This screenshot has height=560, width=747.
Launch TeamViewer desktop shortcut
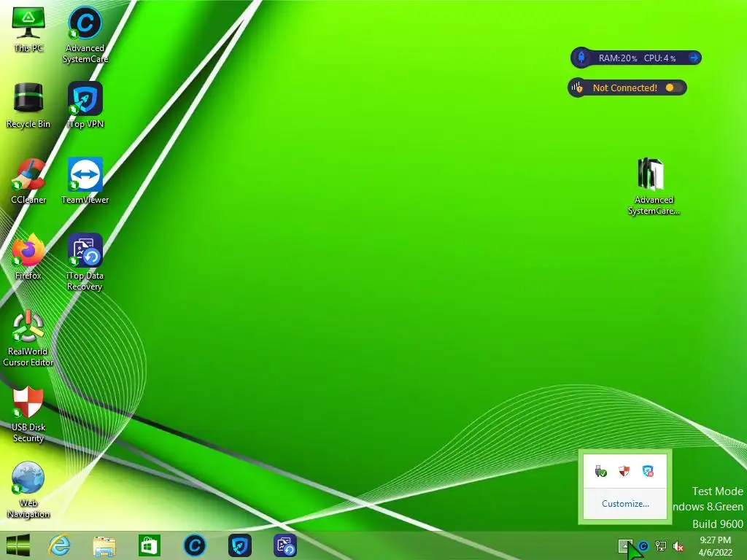tap(85, 181)
